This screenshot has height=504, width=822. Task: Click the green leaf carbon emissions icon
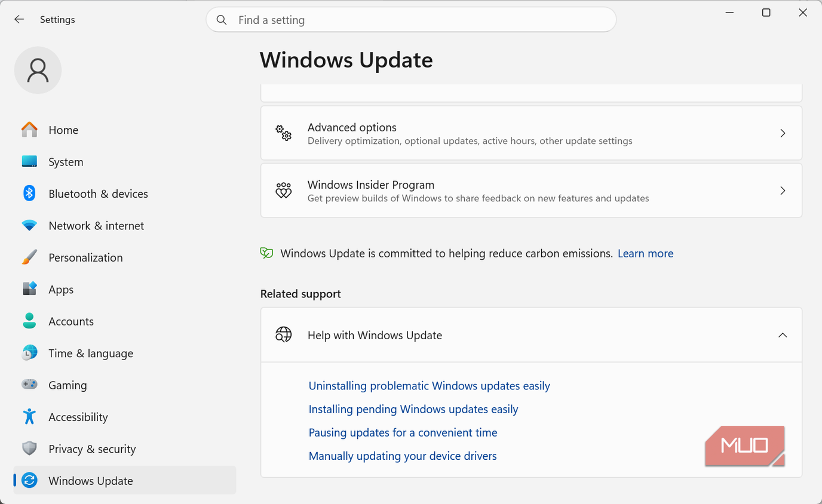(x=266, y=253)
